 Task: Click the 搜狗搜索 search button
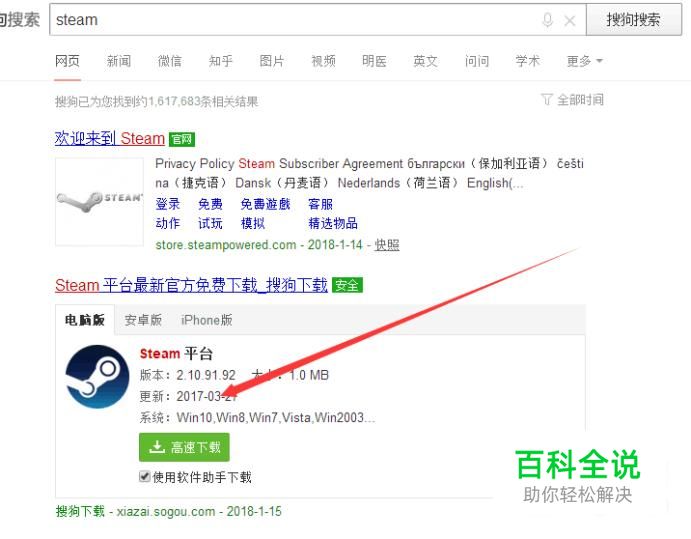click(x=633, y=19)
